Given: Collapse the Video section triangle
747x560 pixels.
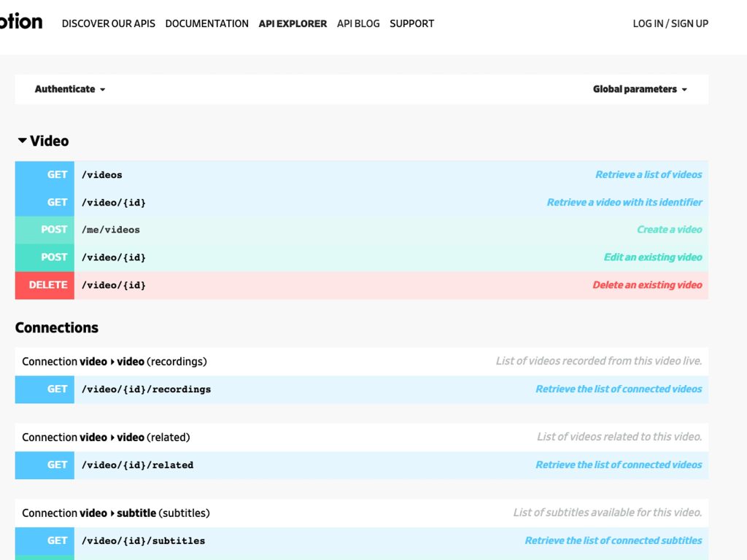Looking at the screenshot, I should point(22,141).
